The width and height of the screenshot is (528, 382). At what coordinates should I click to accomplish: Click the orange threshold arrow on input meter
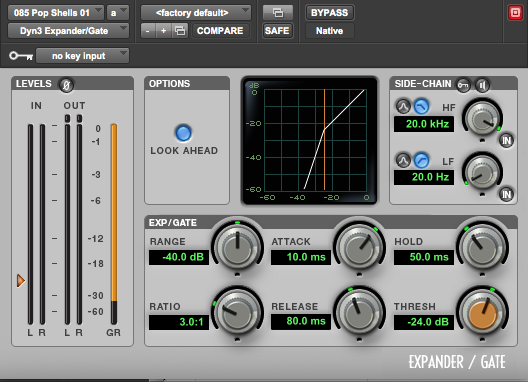[x=21, y=280]
